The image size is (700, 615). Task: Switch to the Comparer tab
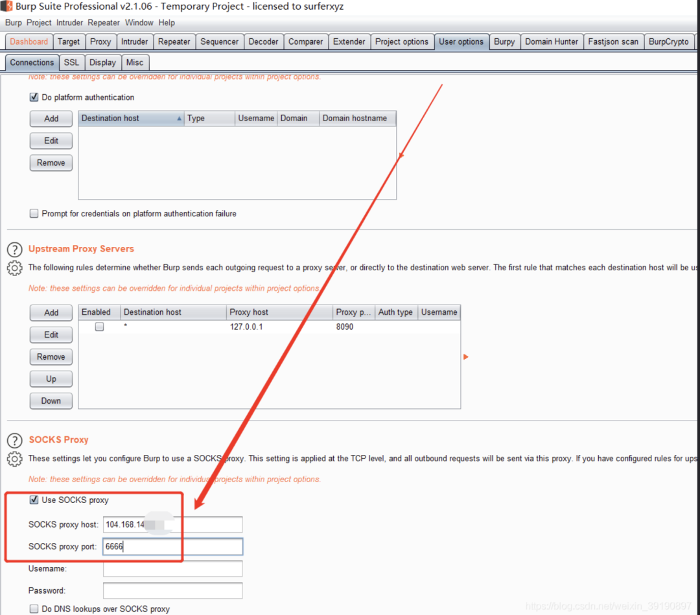click(305, 42)
